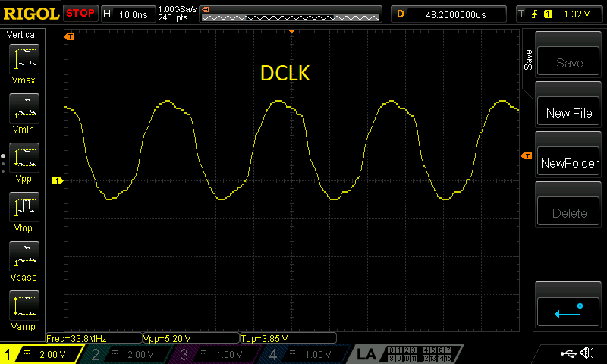Select the Vpp measurement icon
607x364 pixels.
[24, 158]
